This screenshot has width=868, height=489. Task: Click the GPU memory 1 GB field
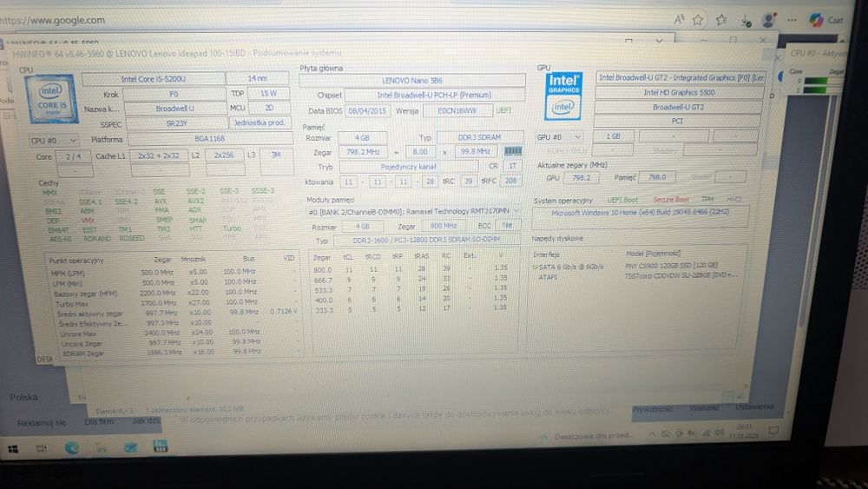coord(613,136)
